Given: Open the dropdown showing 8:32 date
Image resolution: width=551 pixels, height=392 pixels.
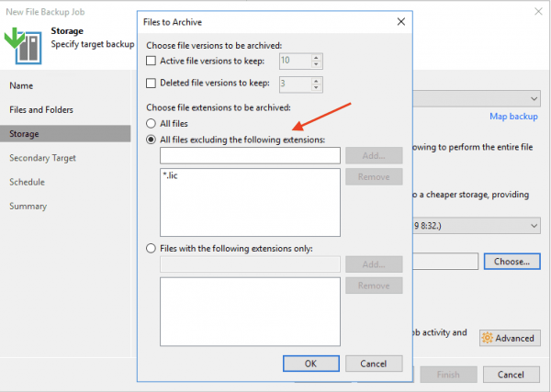Looking at the screenshot, I should tap(533, 226).
